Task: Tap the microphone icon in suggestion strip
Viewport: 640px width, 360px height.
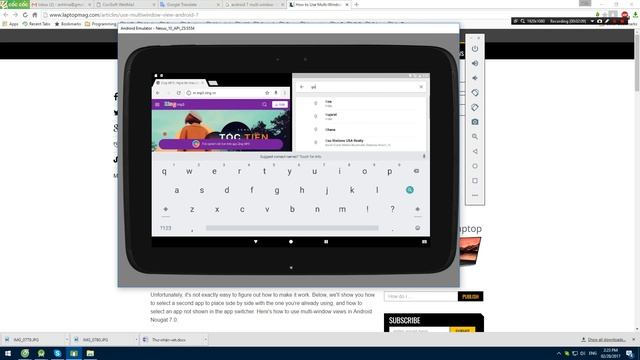Action: pyautogui.click(x=424, y=156)
